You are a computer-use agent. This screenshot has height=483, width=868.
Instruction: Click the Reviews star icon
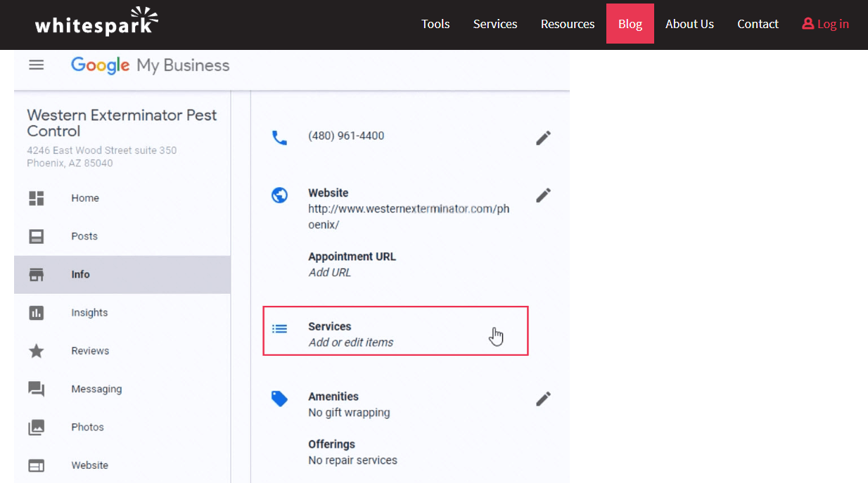[36, 351]
